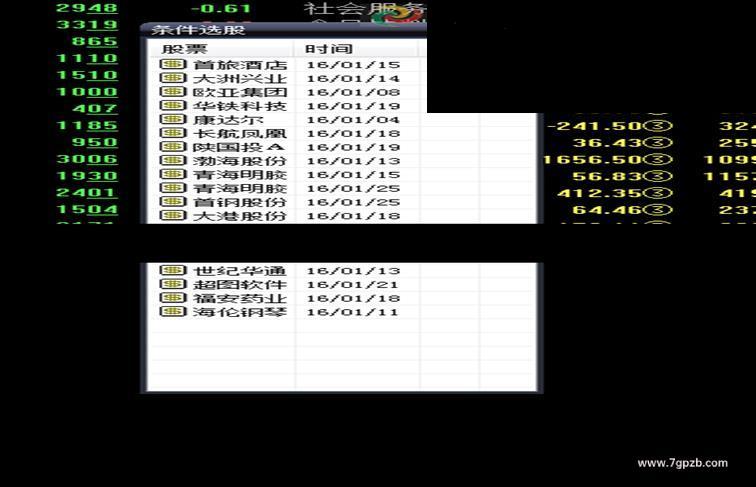Image resolution: width=756 pixels, height=487 pixels.
Task: Open the 大洲兴业 stock name
Action: pyautogui.click(x=240, y=78)
